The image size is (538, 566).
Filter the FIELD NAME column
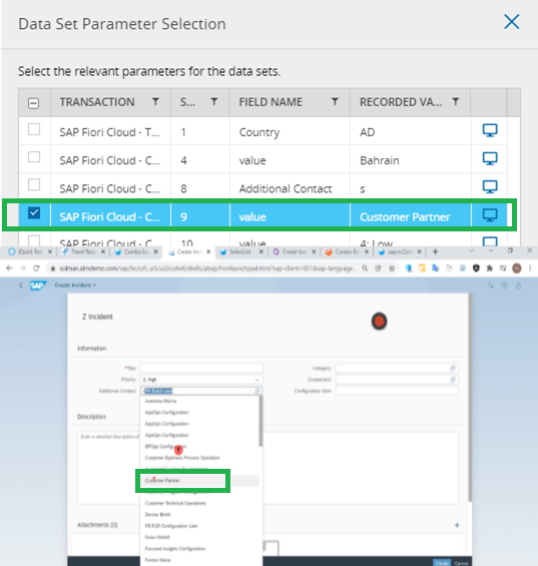[x=335, y=102]
